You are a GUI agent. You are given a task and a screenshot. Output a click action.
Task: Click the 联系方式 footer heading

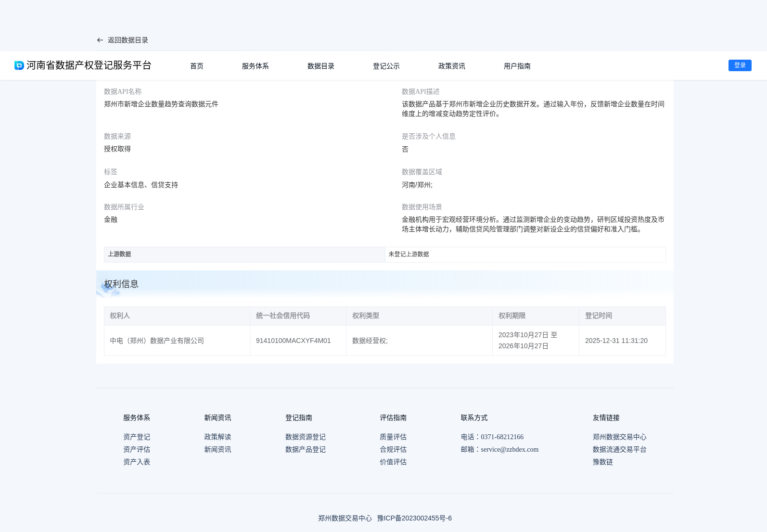[x=474, y=418]
